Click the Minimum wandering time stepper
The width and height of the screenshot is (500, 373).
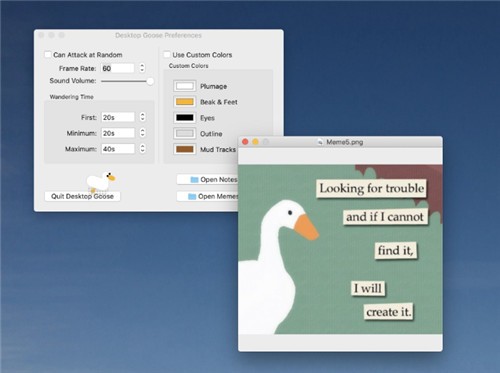pyautogui.click(x=143, y=133)
